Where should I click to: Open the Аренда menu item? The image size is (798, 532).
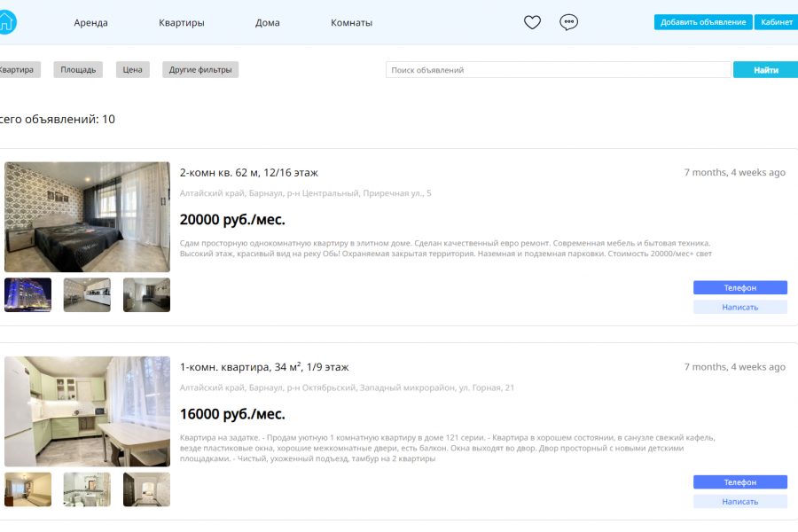90,22
